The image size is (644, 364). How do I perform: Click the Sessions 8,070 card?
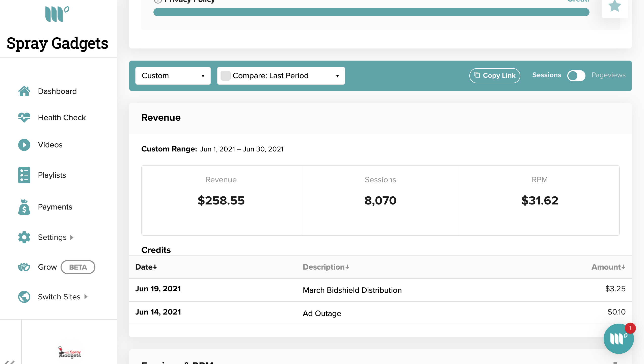click(380, 200)
